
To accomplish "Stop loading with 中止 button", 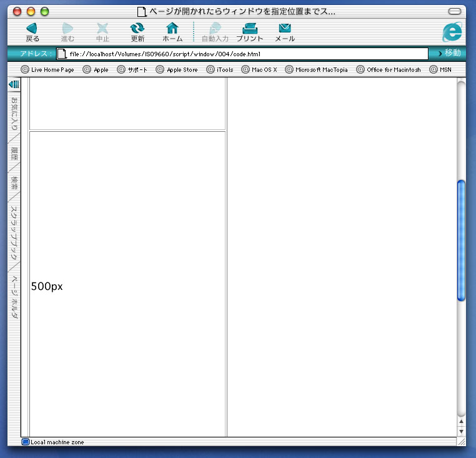I will [102, 32].
